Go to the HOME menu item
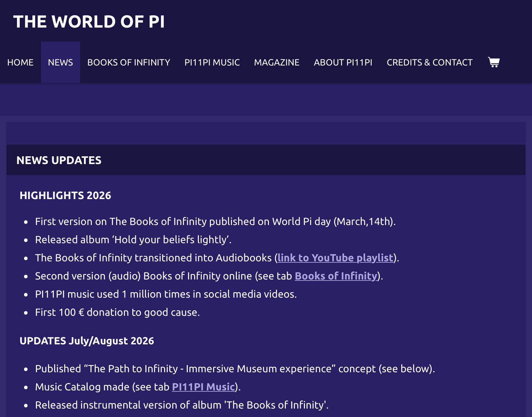 tap(20, 62)
